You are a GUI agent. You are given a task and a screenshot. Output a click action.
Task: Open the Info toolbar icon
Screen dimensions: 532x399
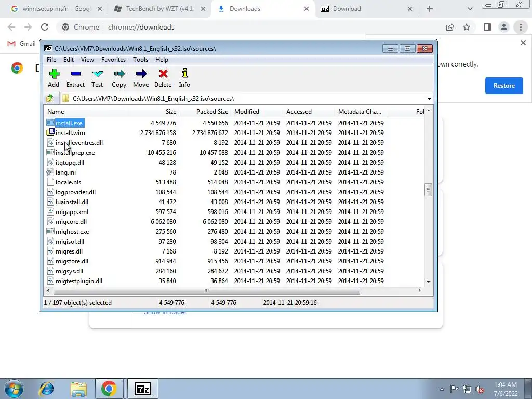[x=184, y=73]
